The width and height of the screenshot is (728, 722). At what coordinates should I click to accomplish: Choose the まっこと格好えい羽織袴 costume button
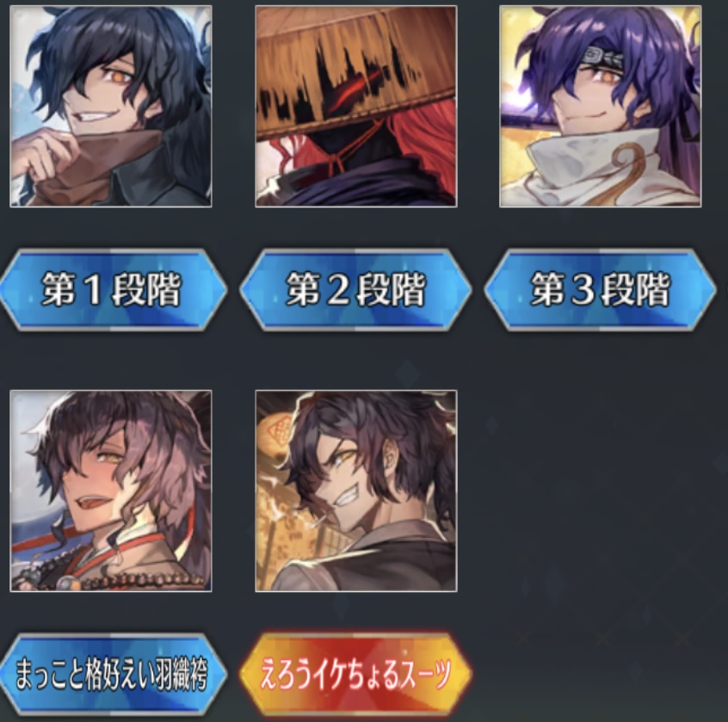pos(113,674)
